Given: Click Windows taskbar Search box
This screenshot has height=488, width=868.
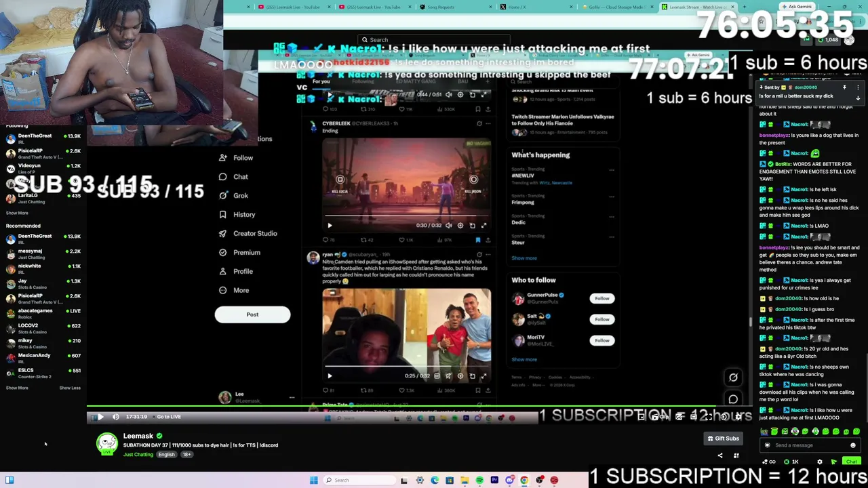Looking at the screenshot, I should (358, 480).
